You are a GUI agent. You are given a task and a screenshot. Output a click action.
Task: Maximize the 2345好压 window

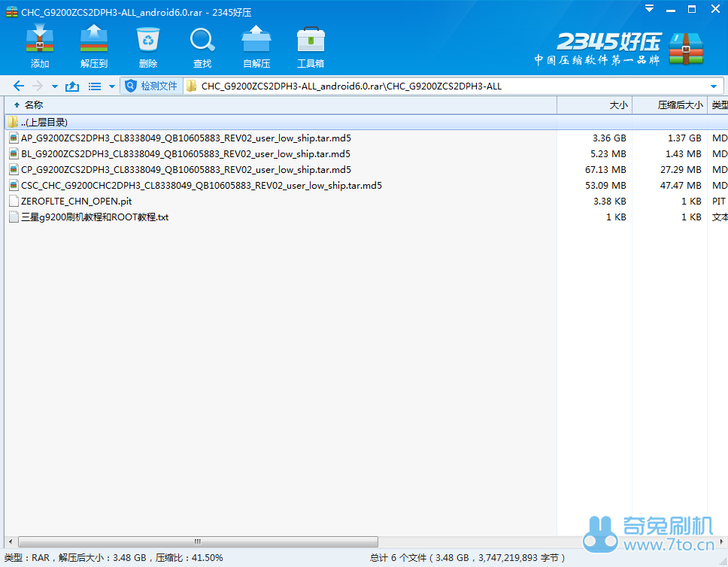(x=692, y=9)
